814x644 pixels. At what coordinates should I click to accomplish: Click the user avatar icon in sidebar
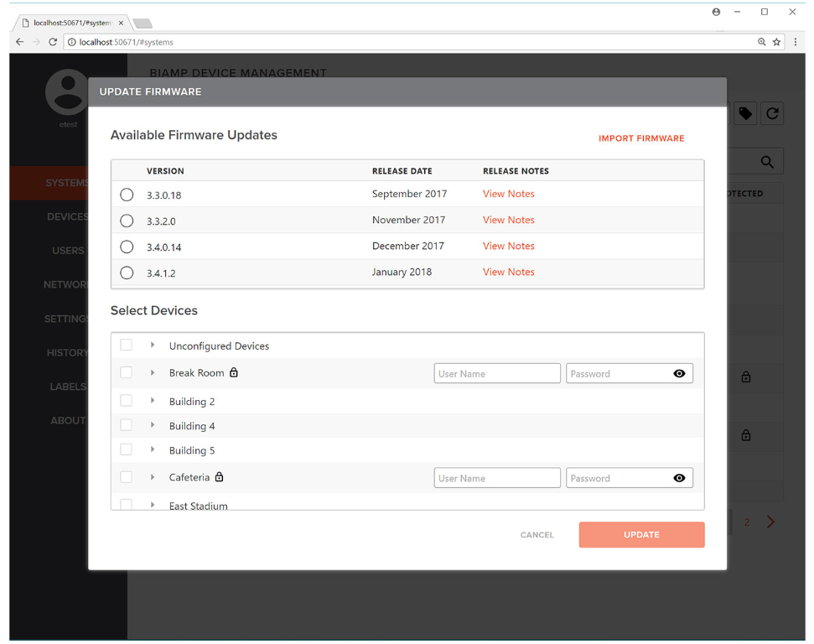[67, 92]
